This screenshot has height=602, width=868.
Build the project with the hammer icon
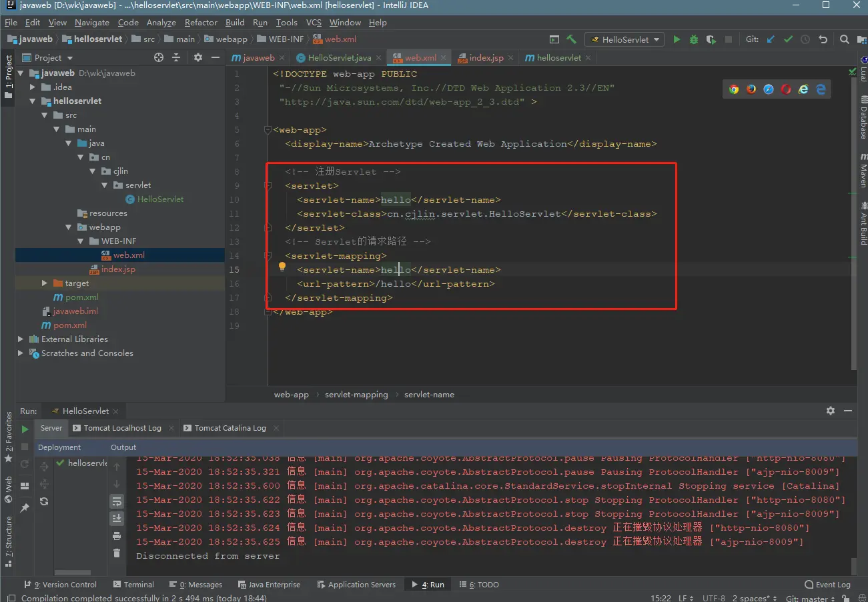point(572,39)
